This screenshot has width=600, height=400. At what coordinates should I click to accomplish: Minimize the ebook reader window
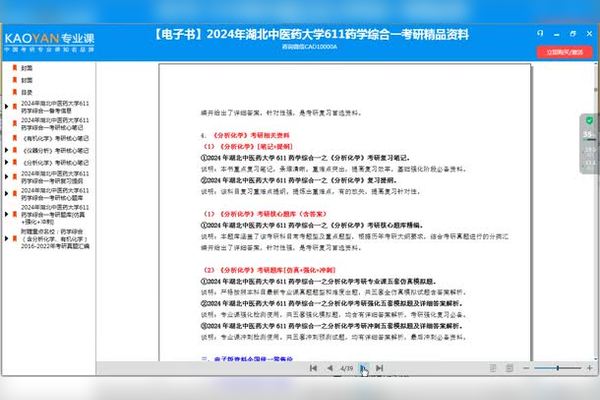[556, 34]
